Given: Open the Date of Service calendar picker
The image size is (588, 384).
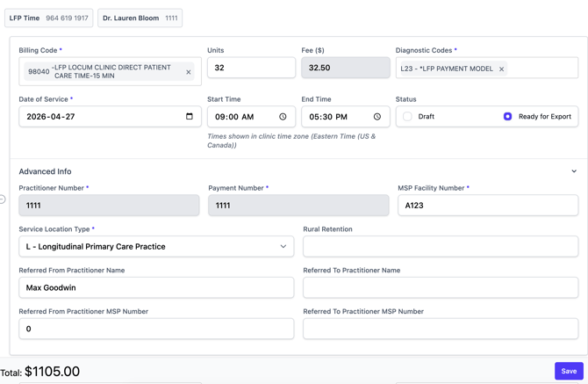Looking at the screenshot, I should 190,116.
